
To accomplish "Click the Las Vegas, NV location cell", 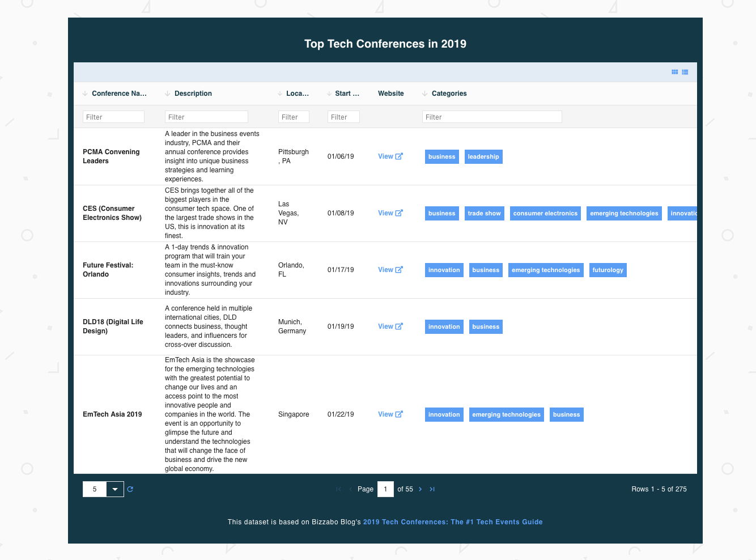I will 288,213.
